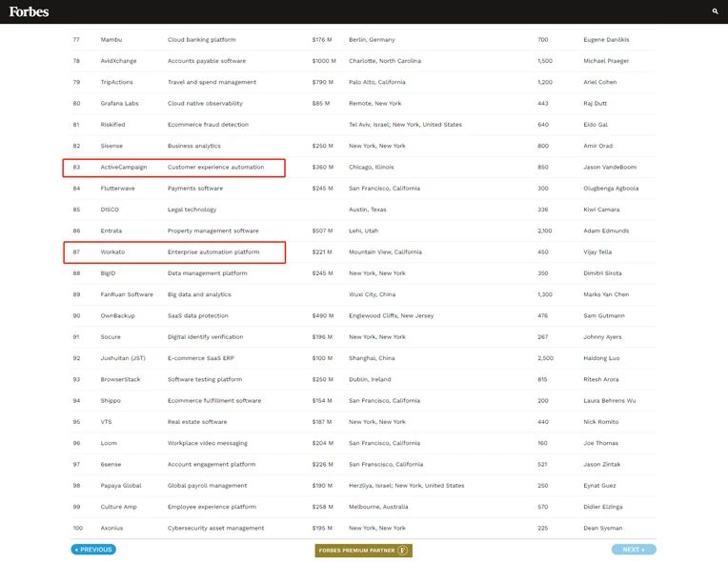Open the Forbes Premium Partner badge

pyautogui.click(x=364, y=551)
